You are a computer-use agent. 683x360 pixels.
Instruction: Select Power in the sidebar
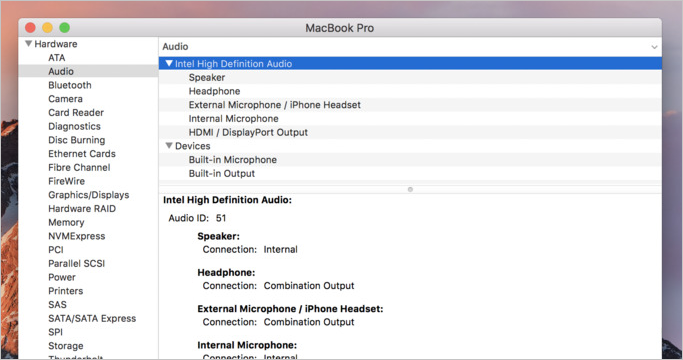pos(62,277)
